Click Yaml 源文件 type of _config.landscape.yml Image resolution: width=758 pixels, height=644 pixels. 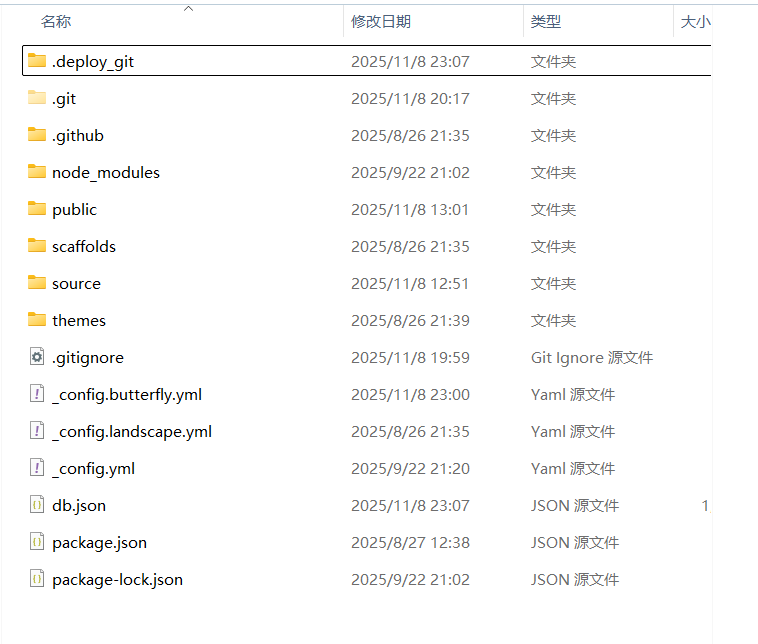(573, 432)
